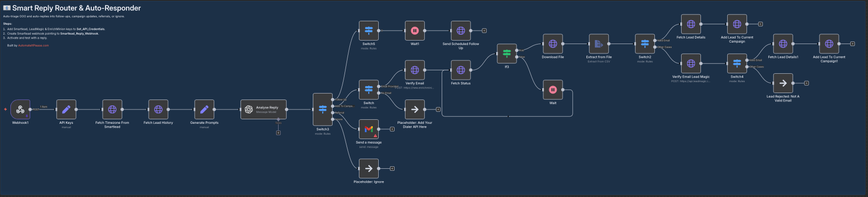Image resolution: width=868 pixels, height=197 pixels.
Task: Click the true output of If3
Action: point(517,50)
